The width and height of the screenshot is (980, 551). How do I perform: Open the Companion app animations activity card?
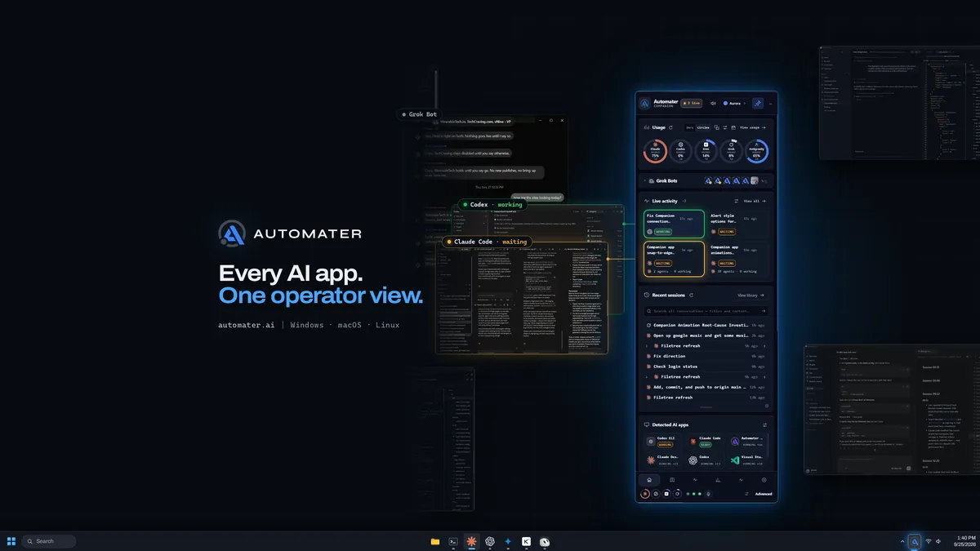(738, 259)
